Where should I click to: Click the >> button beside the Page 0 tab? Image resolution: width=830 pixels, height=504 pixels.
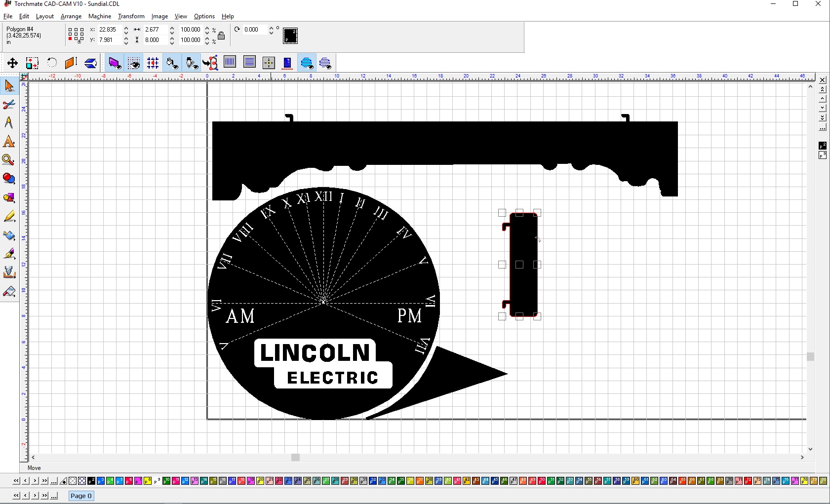[44, 496]
